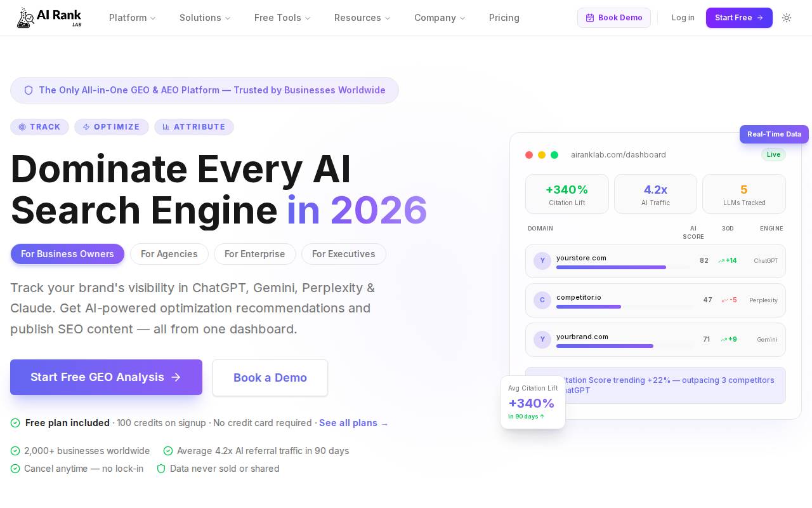
Task: Toggle the light/dark theme sun icon
Action: coord(787,18)
